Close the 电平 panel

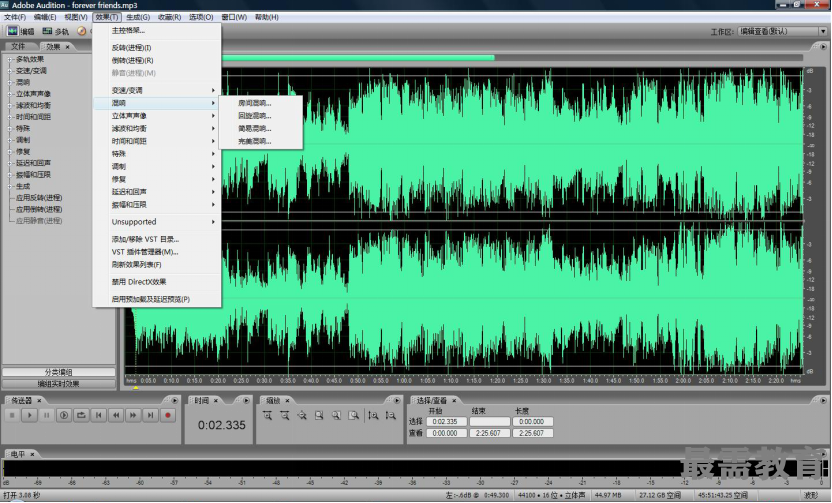[x=32, y=454]
